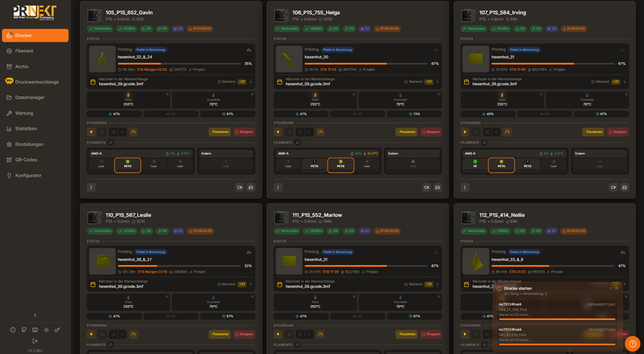644x354 pixels.
Task: Open the speed gauge control on Irving's card
Action: (x=507, y=132)
